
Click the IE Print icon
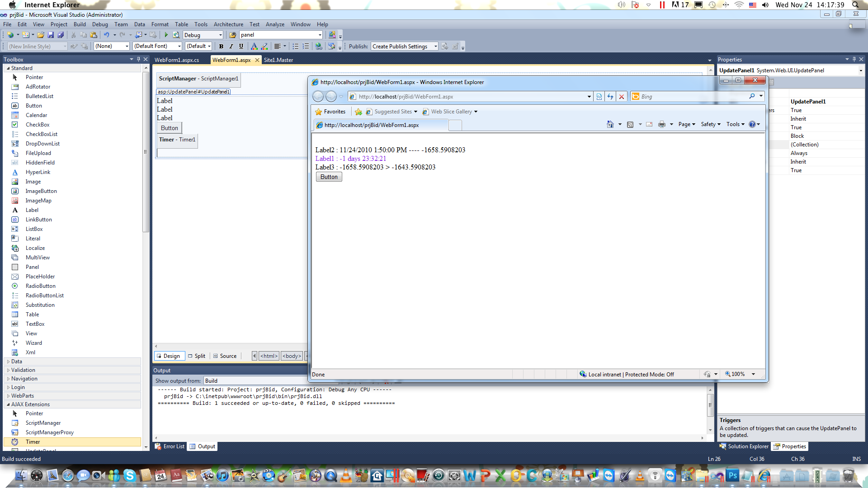point(661,124)
